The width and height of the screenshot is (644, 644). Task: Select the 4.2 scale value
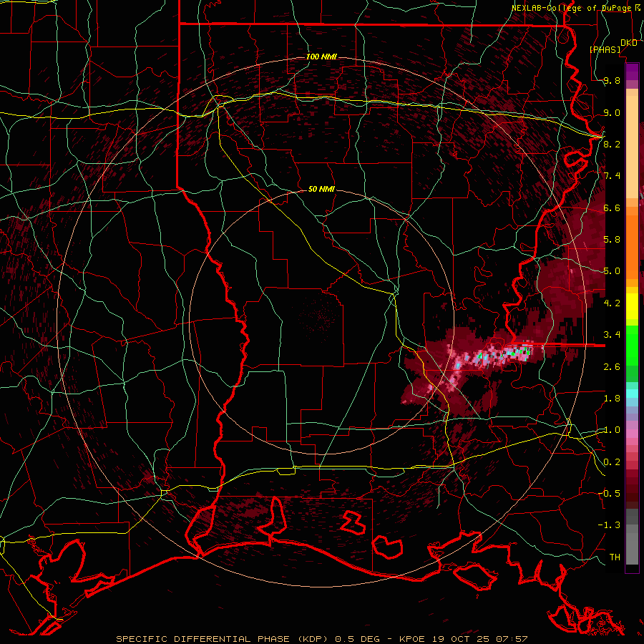(x=612, y=303)
